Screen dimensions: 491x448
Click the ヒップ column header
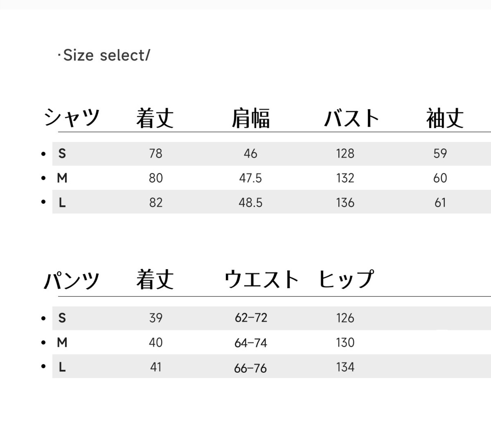(346, 279)
